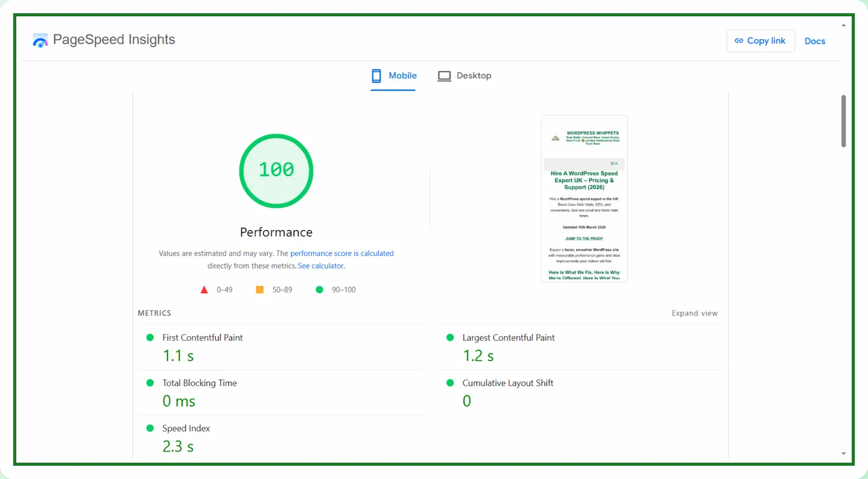The width and height of the screenshot is (868, 479).
Task: Click the green dot beside Cumulative Layout Shift
Action: [x=450, y=383]
